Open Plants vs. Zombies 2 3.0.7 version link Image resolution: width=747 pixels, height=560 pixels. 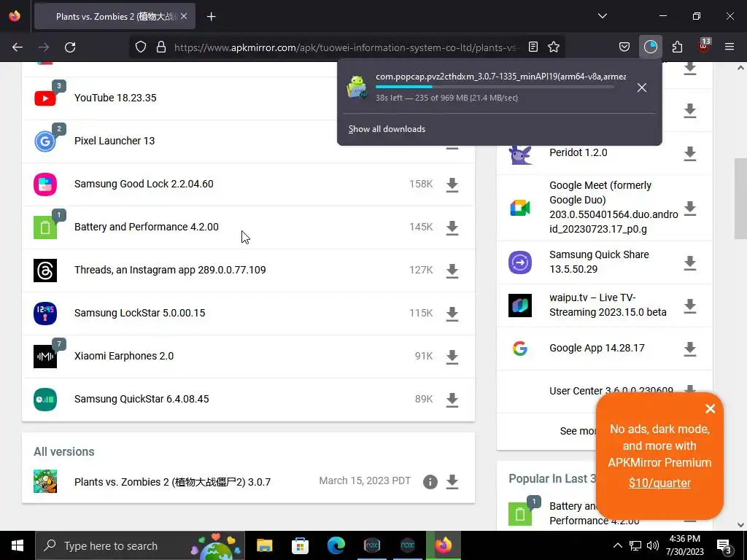click(172, 482)
